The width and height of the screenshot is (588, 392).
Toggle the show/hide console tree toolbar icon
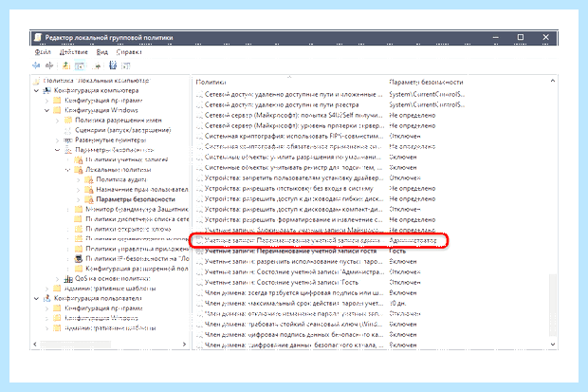[80, 65]
